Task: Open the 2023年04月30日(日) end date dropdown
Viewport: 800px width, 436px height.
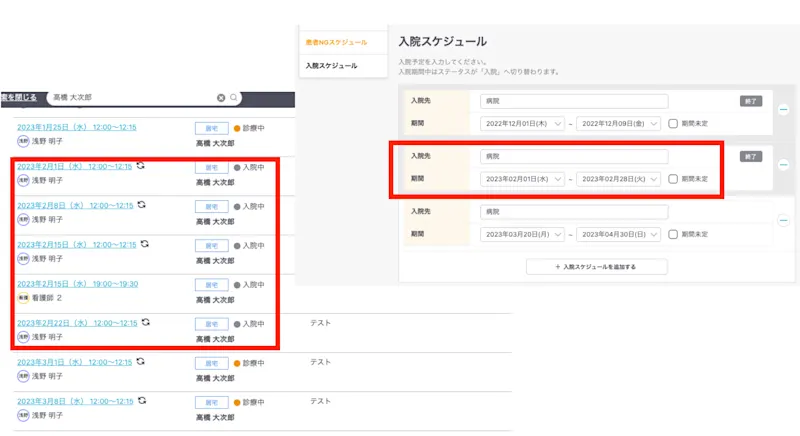Action: (x=618, y=234)
